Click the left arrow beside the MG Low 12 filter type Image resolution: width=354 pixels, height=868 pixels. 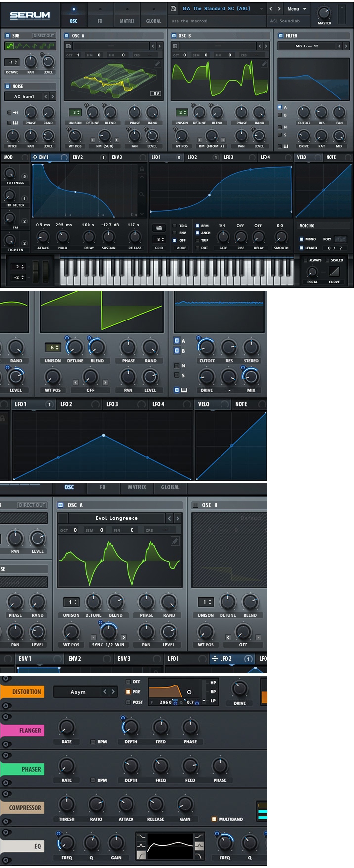click(339, 46)
